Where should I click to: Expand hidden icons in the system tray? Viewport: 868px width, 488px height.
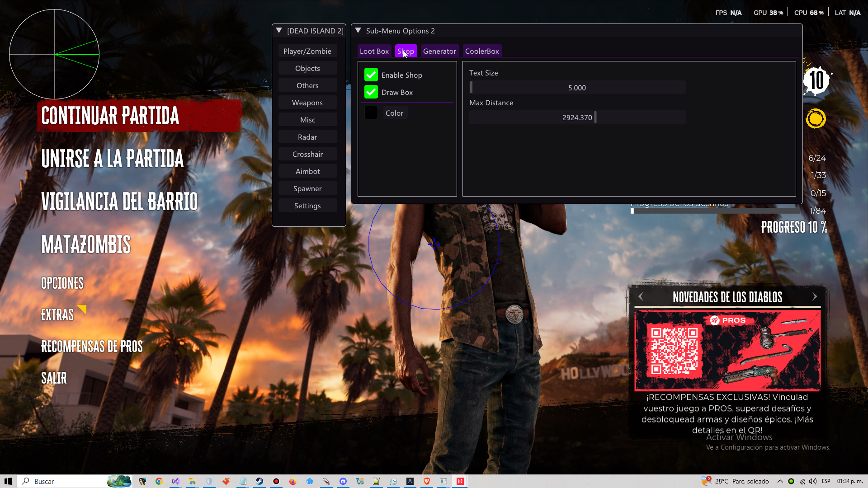point(780,481)
